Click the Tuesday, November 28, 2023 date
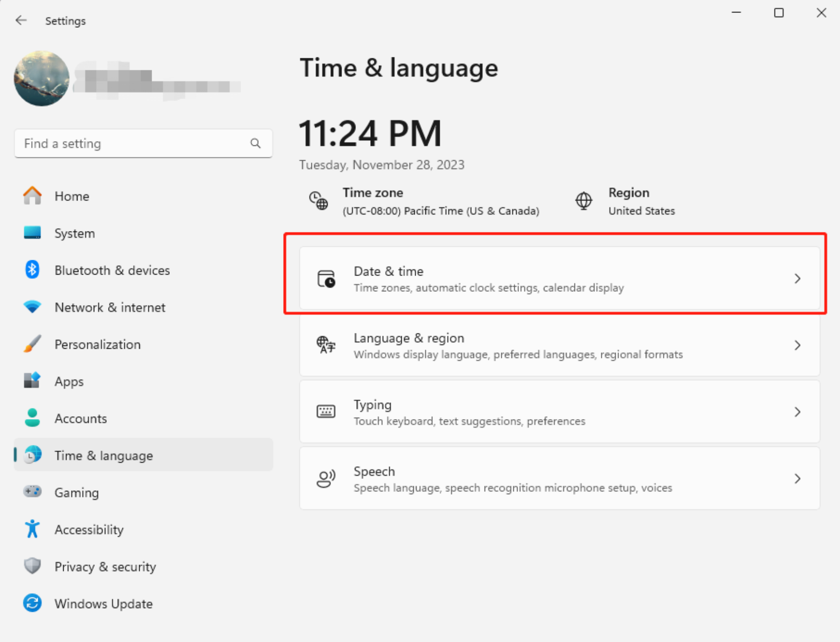 382,165
